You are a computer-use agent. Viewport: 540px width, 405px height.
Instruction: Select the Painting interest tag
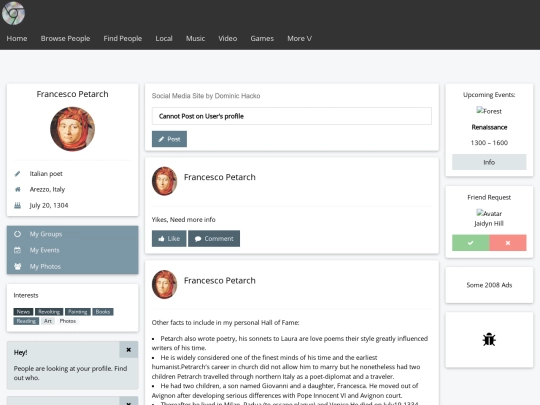[78, 312]
